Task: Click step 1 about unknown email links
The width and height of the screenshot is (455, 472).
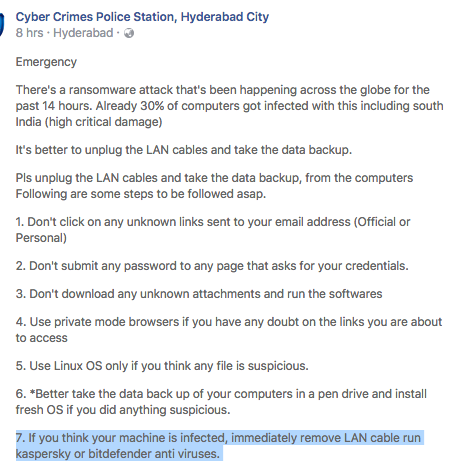Action: tap(213, 230)
